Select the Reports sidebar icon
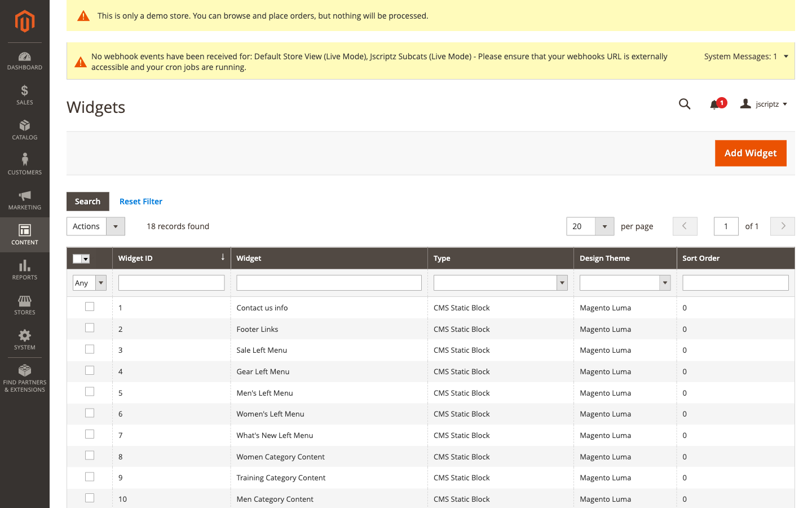This screenshot has height=508, width=812. (x=24, y=270)
